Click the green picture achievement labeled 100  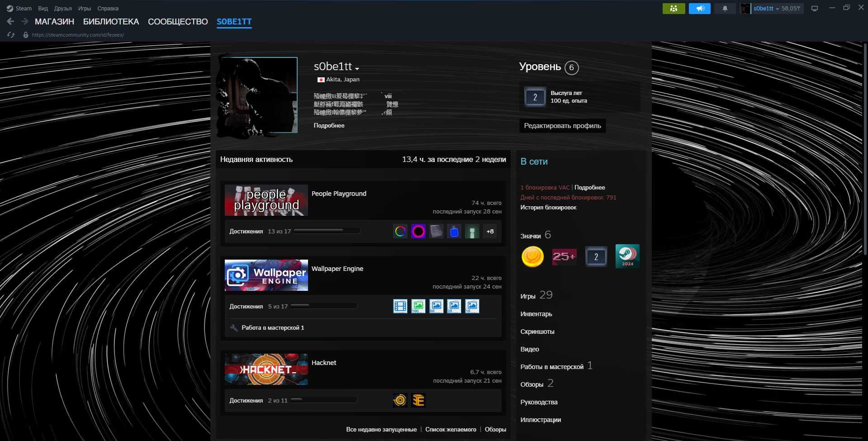418,306
